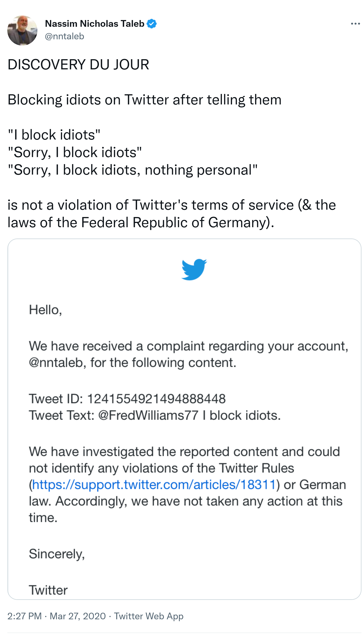Click the Twitter Web App source label

(x=149, y=616)
